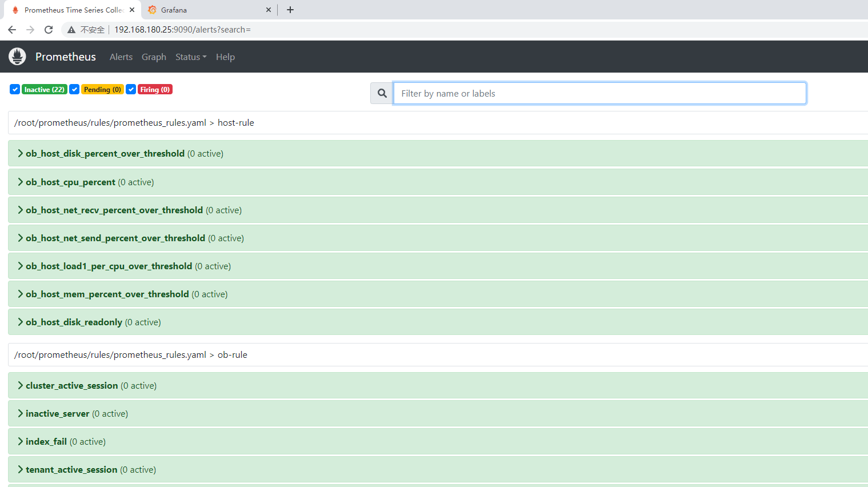The height and width of the screenshot is (487, 868).
Task: Open a new browser tab with plus icon
Action: pyautogui.click(x=290, y=10)
